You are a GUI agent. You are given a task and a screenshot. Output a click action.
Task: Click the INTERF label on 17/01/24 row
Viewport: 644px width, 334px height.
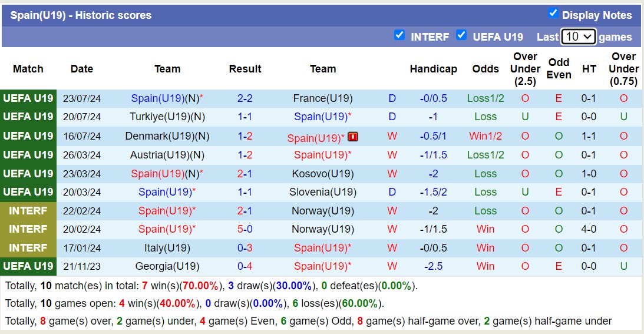point(28,248)
